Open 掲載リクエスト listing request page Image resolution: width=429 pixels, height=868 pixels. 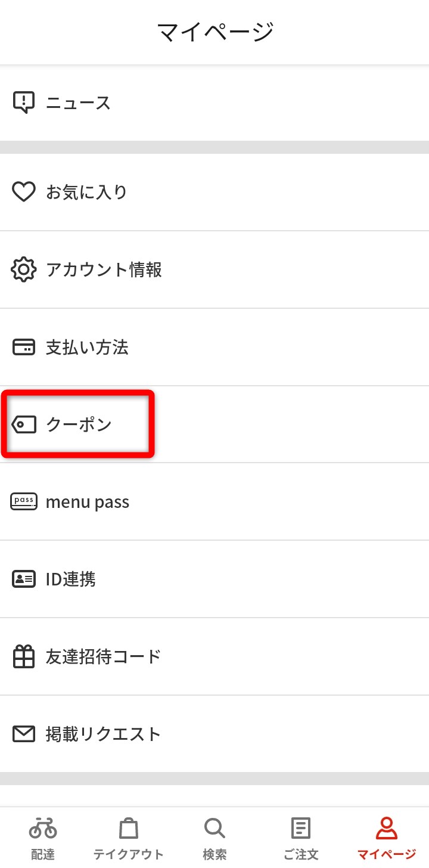tap(104, 734)
